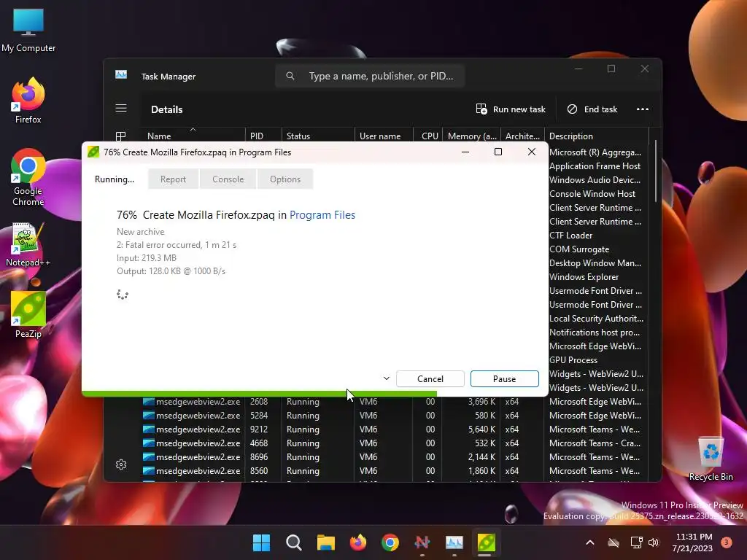
Task: Open Google Chrome desktop shortcut
Action: (28, 177)
